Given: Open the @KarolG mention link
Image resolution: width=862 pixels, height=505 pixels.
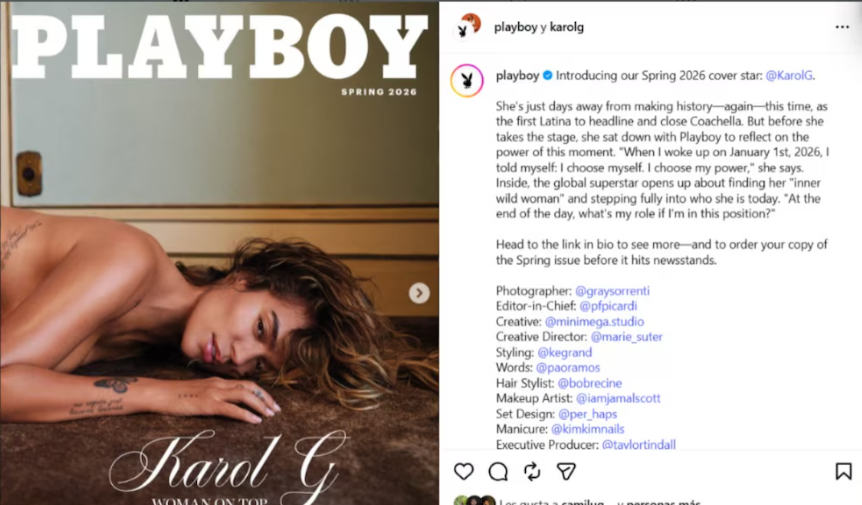Looking at the screenshot, I should tap(789, 76).
